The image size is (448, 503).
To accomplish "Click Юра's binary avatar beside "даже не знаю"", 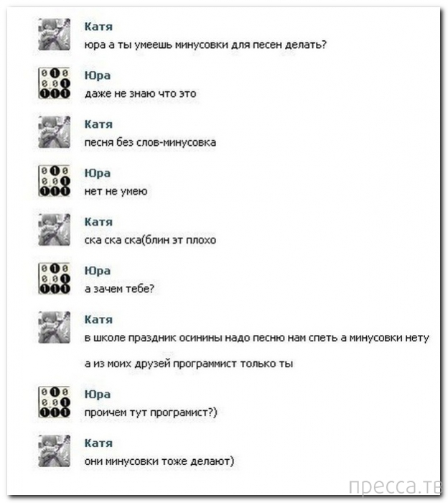I will tap(54, 83).
